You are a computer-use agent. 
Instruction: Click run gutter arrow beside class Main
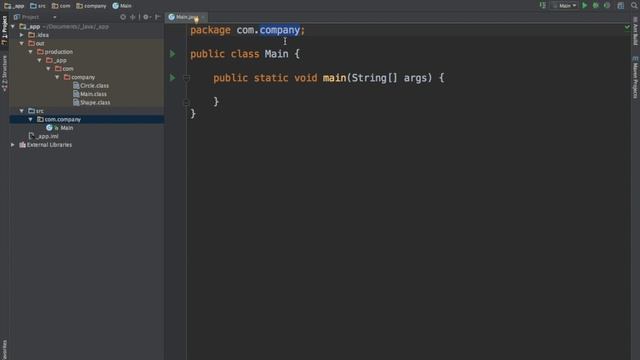[x=173, y=54]
